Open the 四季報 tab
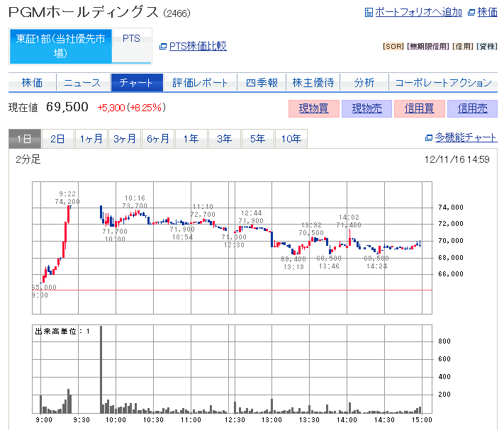The image size is (504, 430). (262, 83)
